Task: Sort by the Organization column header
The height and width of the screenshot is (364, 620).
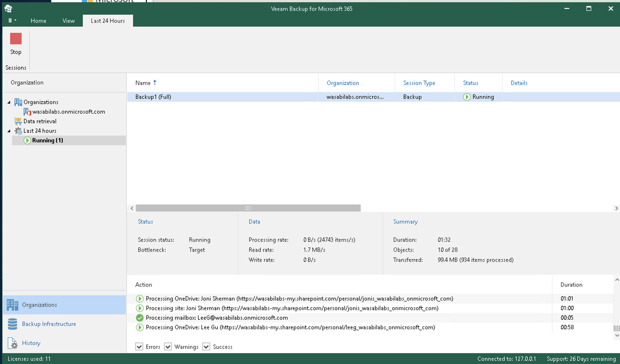Action: pos(343,83)
